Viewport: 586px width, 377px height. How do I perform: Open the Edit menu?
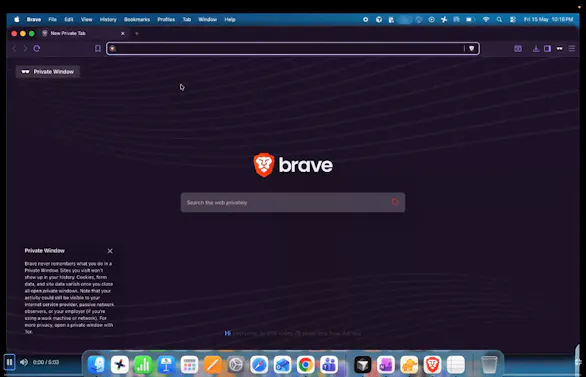pos(69,19)
